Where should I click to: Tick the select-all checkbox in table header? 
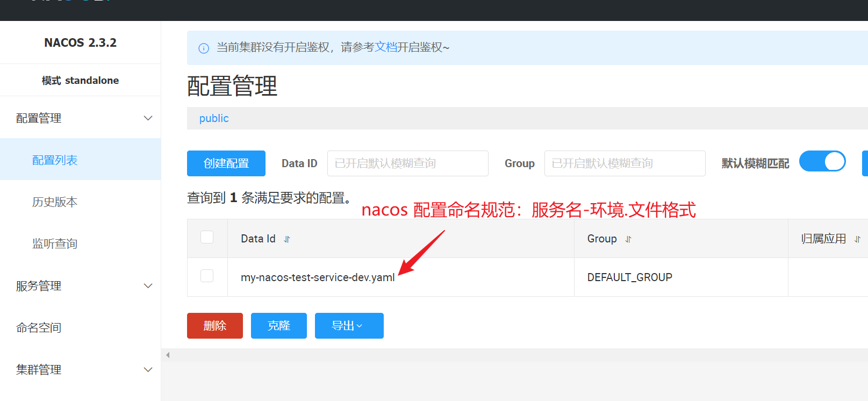[x=207, y=237]
